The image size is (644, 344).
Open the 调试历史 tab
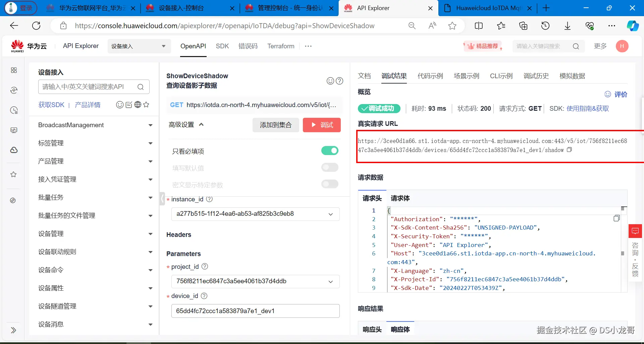point(536,76)
